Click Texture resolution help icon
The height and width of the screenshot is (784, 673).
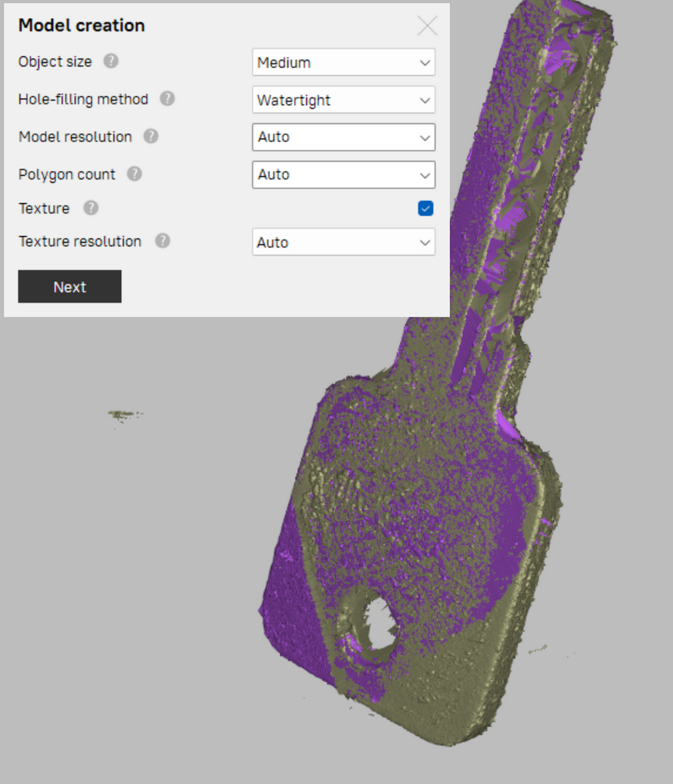pos(163,240)
